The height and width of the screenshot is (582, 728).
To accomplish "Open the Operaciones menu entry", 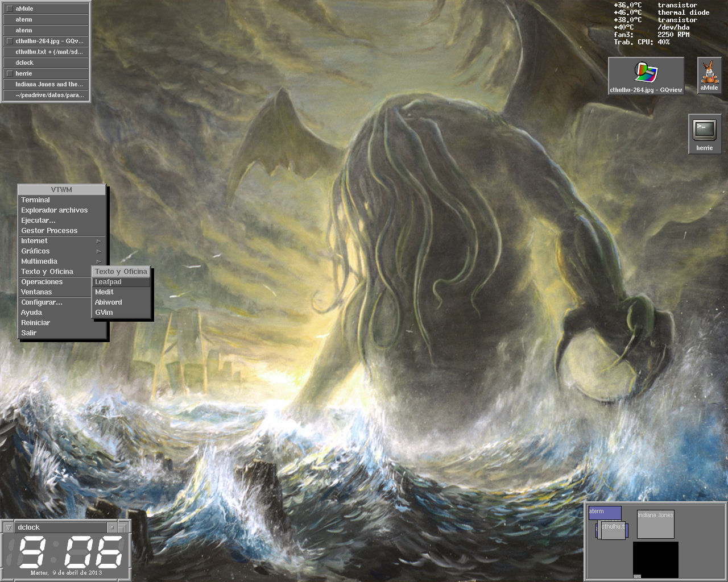I will pos(55,282).
